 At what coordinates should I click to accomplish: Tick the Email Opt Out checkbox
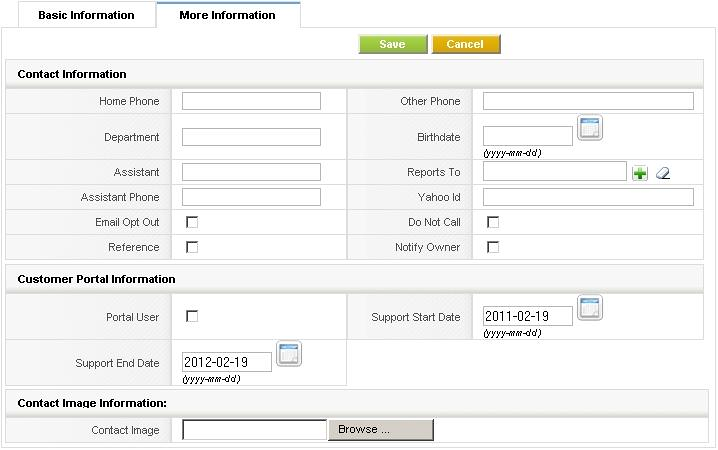(192, 222)
